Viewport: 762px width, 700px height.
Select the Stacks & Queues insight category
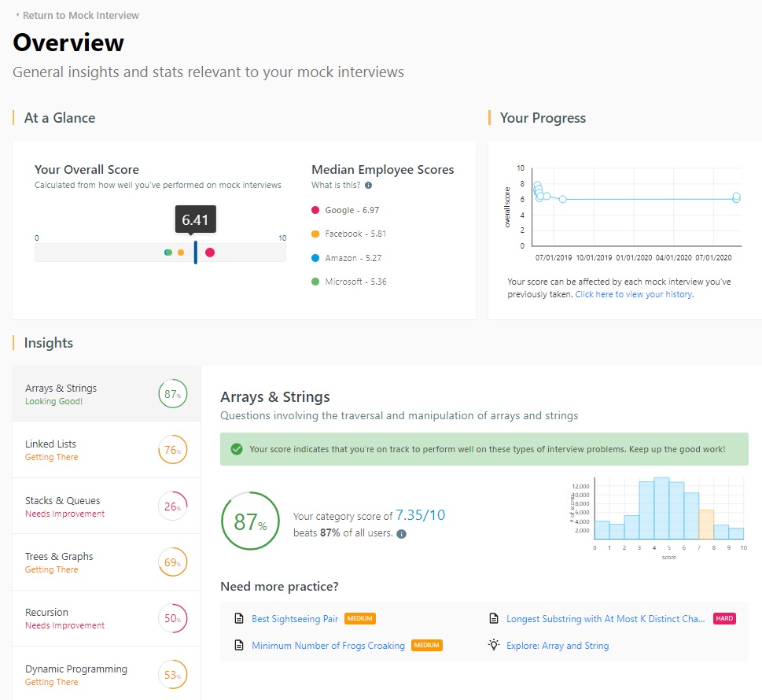(x=106, y=506)
